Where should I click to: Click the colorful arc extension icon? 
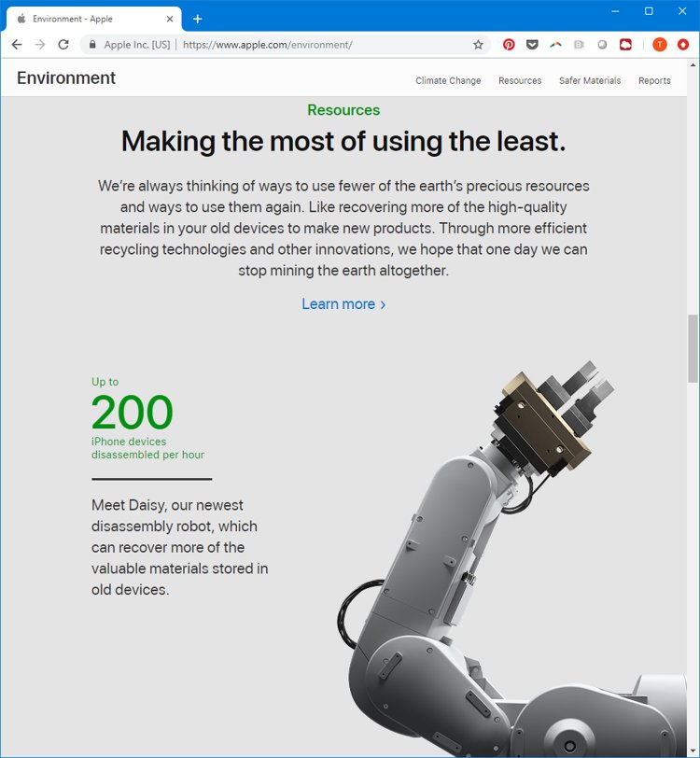coord(555,45)
